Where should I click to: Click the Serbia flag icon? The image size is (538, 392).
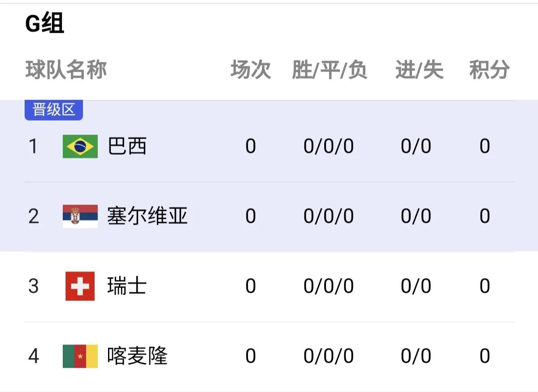click(80, 215)
